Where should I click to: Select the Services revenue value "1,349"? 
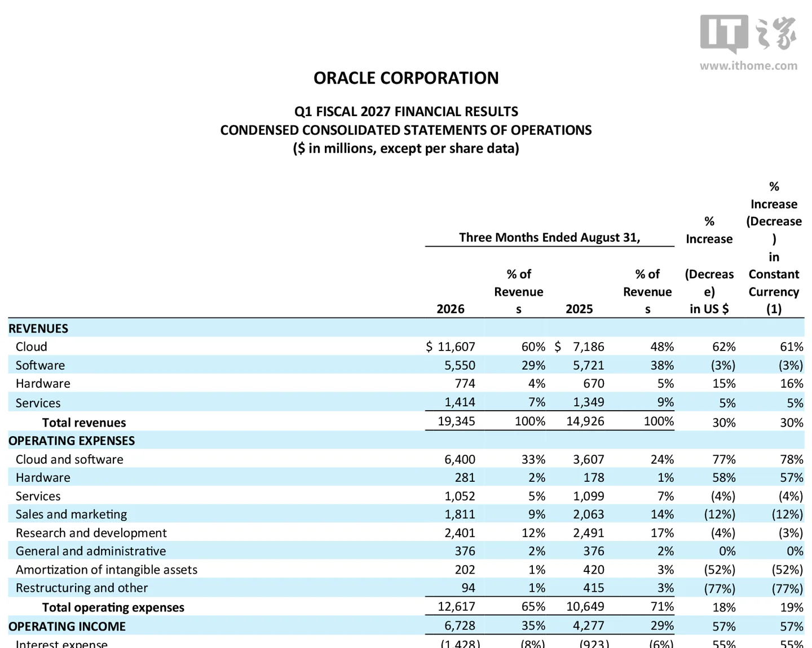click(588, 402)
